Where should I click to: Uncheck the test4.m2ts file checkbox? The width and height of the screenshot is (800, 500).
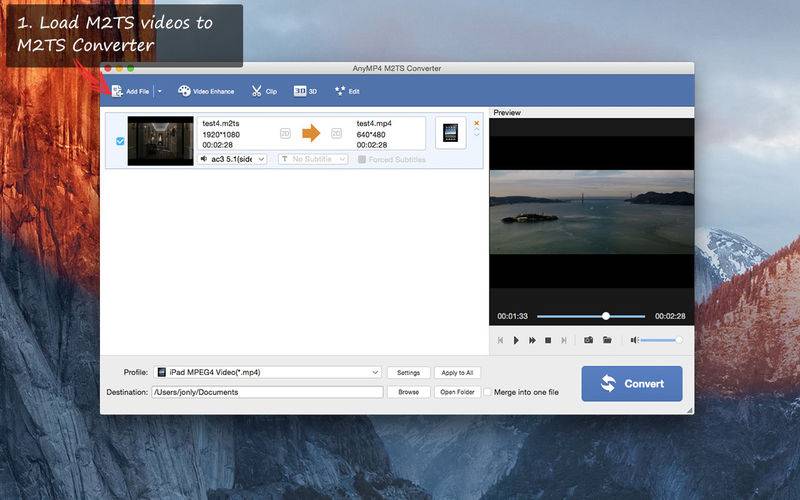click(120, 141)
